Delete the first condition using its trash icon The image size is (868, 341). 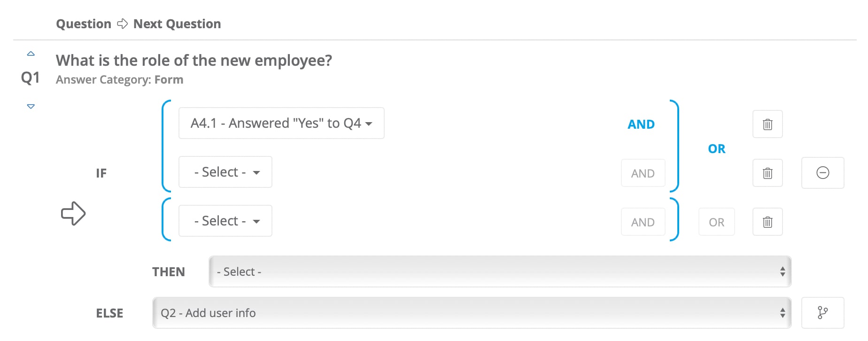(767, 124)
